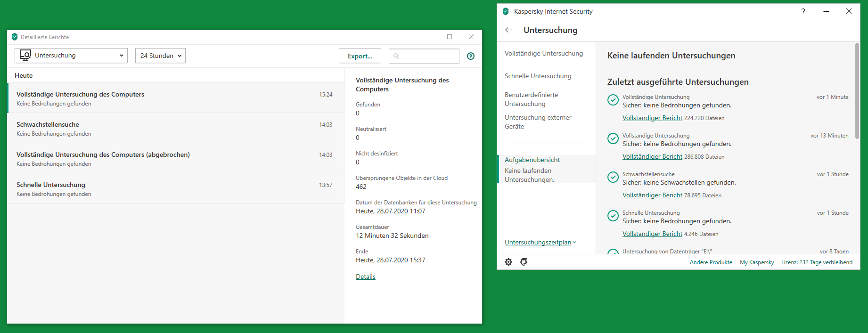Click into the reports search field
The image size is (868, 333).
click(x=424, y=56)
